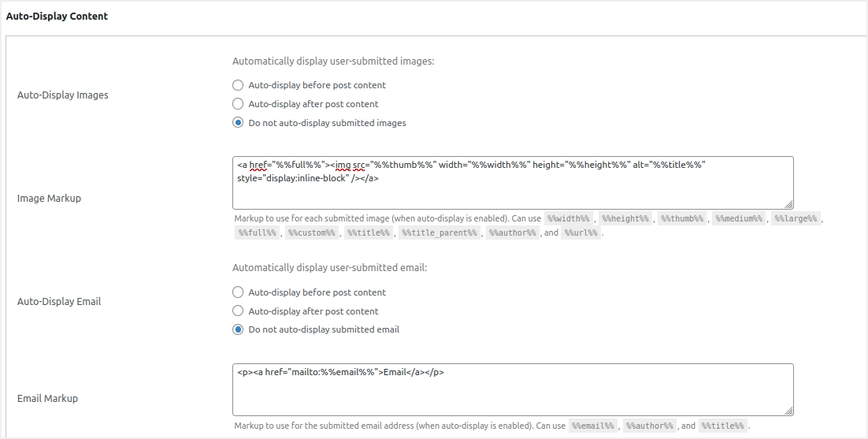Click the %%email%% code tag
This screenshot has height=439, width=868.
click(x=592, y=426)
